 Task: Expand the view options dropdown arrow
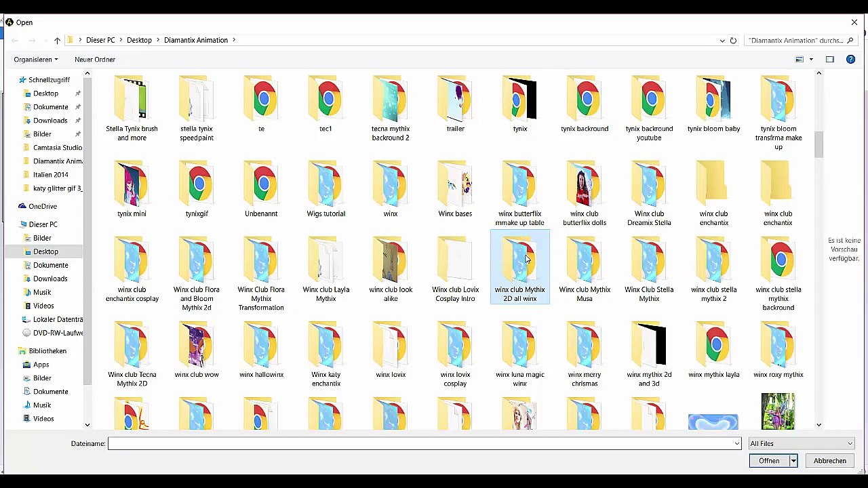click(x=811, y=60)
